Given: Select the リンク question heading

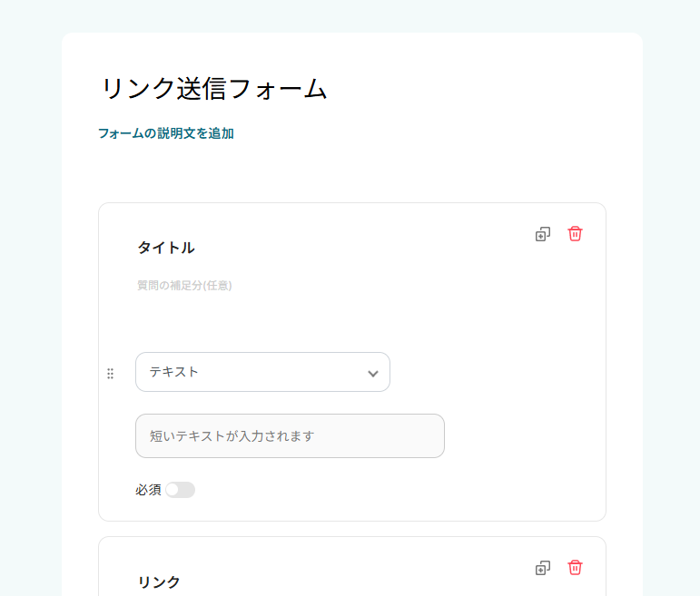Looking at the screenshot, I should point(159,581).
